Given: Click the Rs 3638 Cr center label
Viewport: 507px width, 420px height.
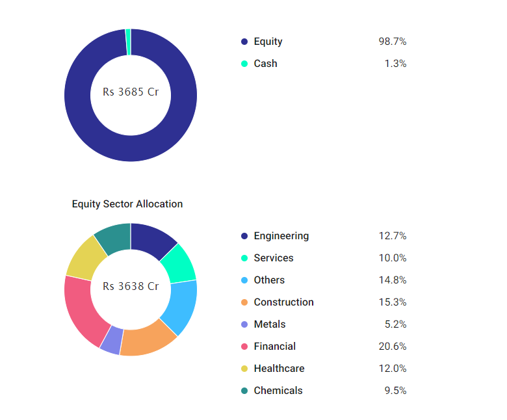Looking at the screenshot, I should (x=131, y=287).
